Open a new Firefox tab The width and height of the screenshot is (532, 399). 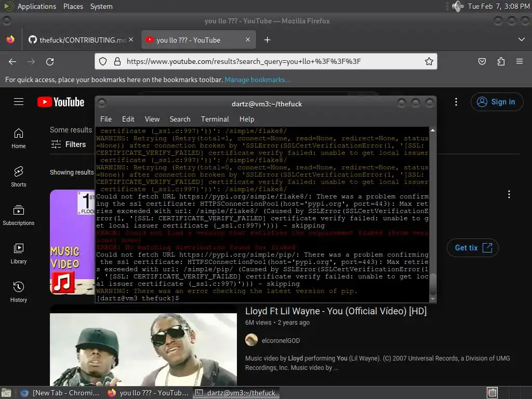click(x=268, y=40)
